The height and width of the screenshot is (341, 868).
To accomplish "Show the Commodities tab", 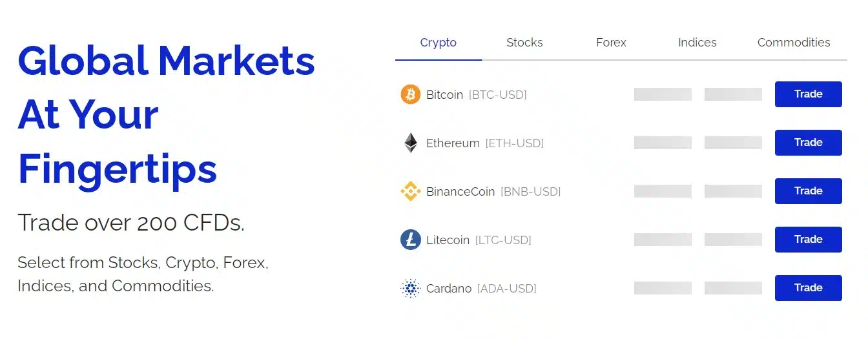I will (794, 43).
